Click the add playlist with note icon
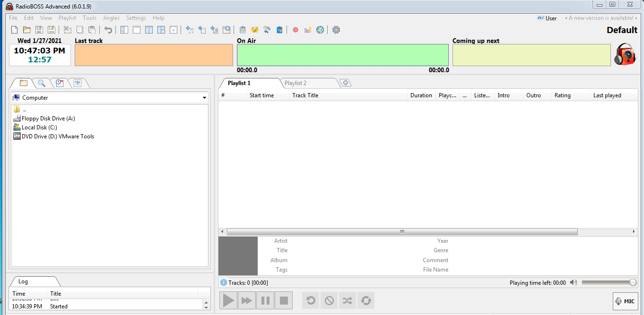 pos(214,30)
